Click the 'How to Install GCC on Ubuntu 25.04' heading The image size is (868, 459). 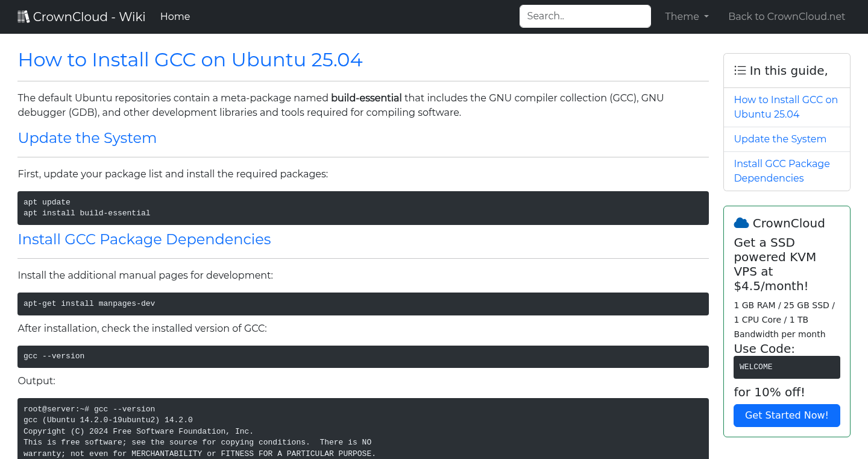[190, 60]
